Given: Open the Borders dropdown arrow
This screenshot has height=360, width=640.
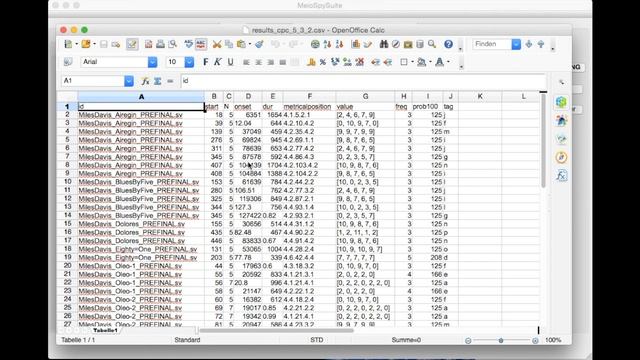Looking at the screenshot, I should 412,62.
